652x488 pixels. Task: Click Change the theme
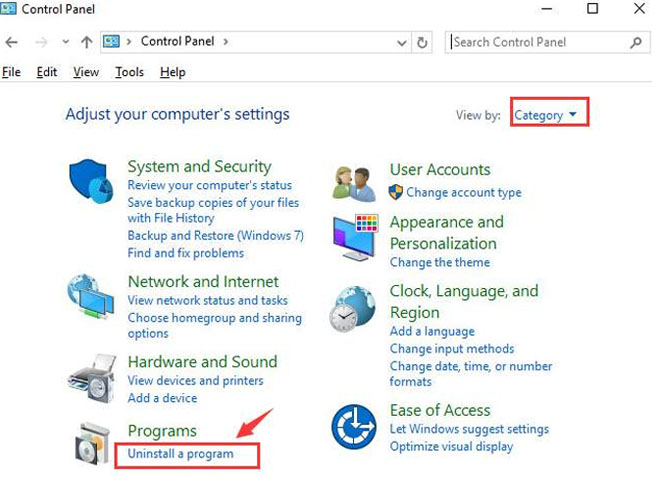pyautogui.click(x=440, y=262)
